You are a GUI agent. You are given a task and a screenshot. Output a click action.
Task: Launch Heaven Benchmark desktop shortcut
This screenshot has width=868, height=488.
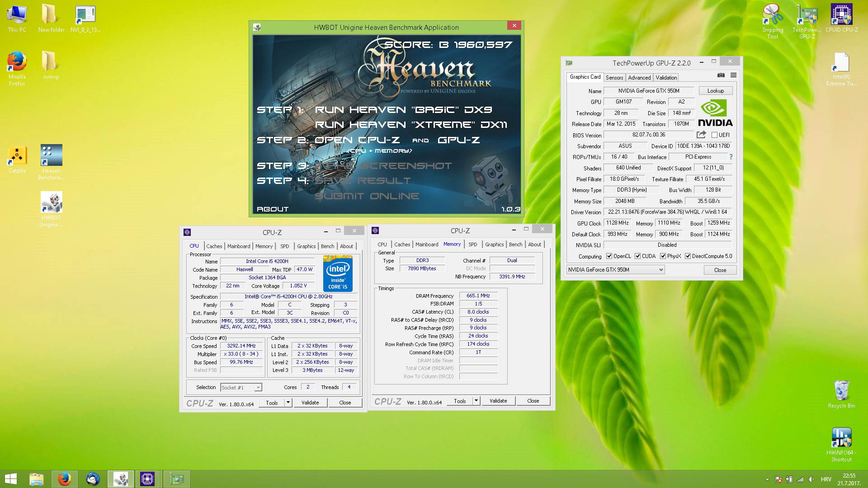point(51,162)
